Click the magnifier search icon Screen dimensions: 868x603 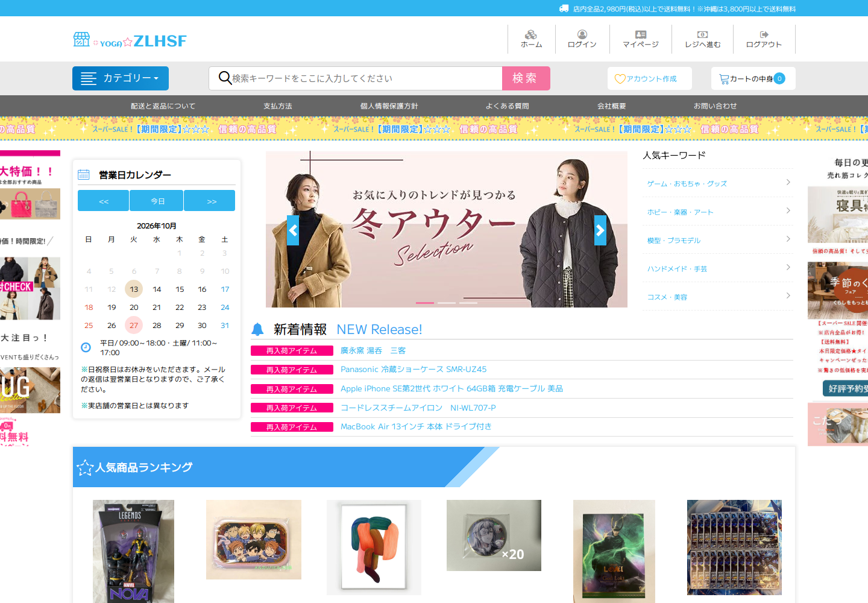pyautogui.click(x=225, y=78)
